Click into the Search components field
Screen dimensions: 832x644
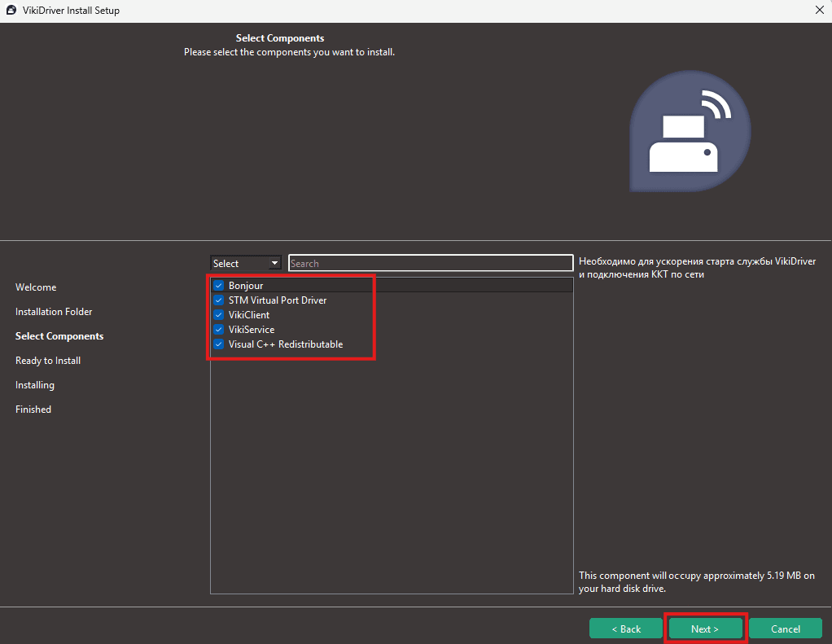click(431, 263)
